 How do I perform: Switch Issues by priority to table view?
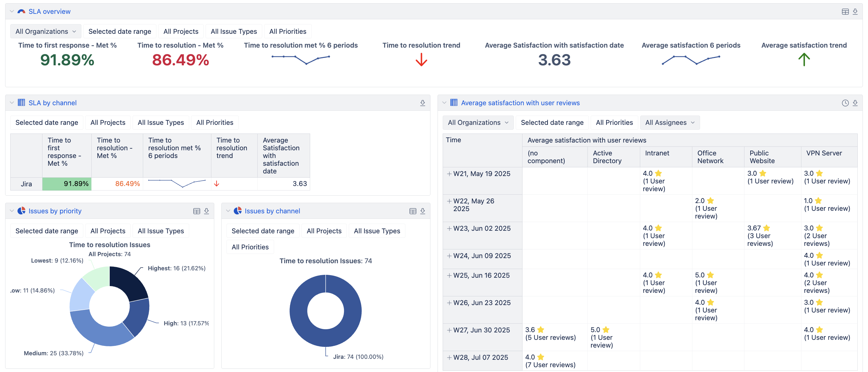[x=197, y=211]
